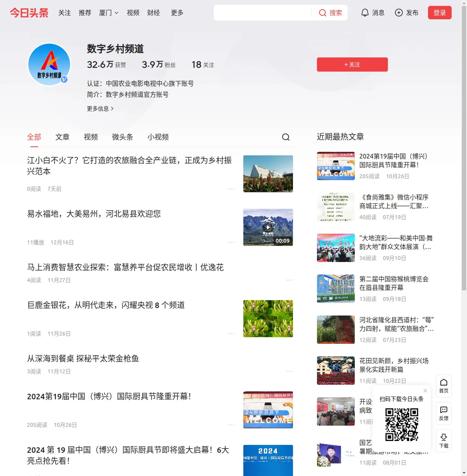Click the red + 关注 follow button
The height and width of the screenshot is (476, 467).
click(x=352, y=65)
